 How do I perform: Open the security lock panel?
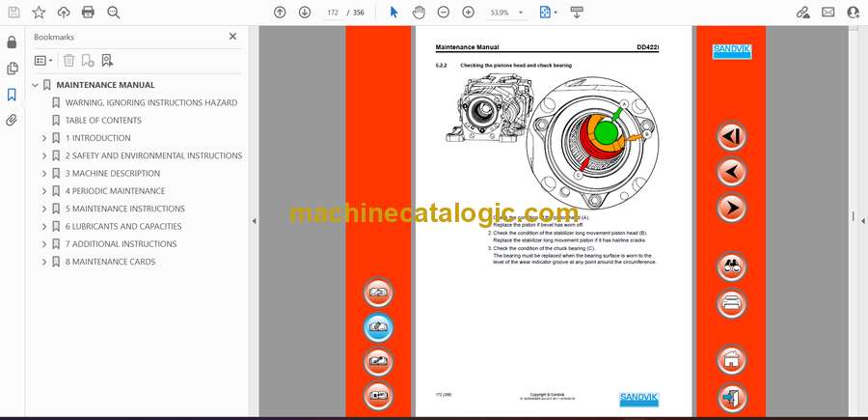click(12, 42)
